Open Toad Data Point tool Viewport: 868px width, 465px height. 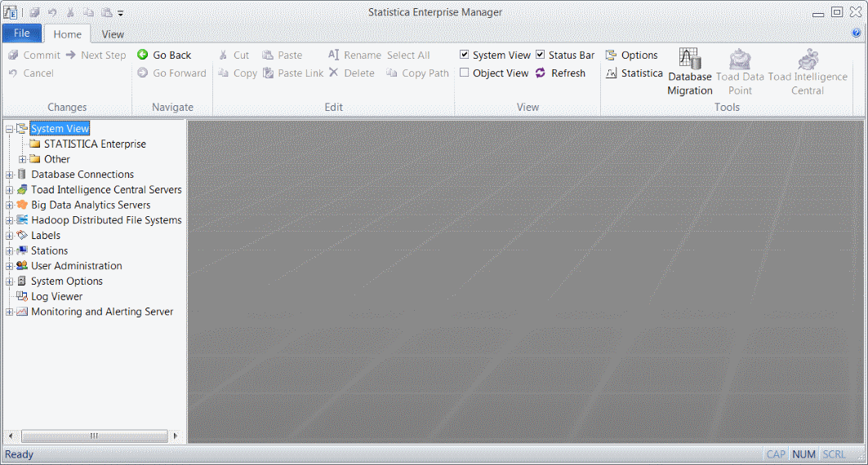[x=740, y=72]
